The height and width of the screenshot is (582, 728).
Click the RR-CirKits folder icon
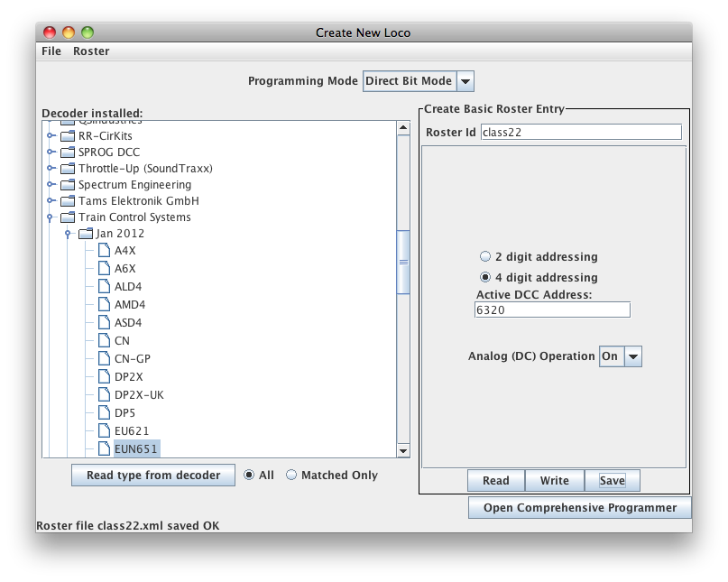(x=68, y=136)
